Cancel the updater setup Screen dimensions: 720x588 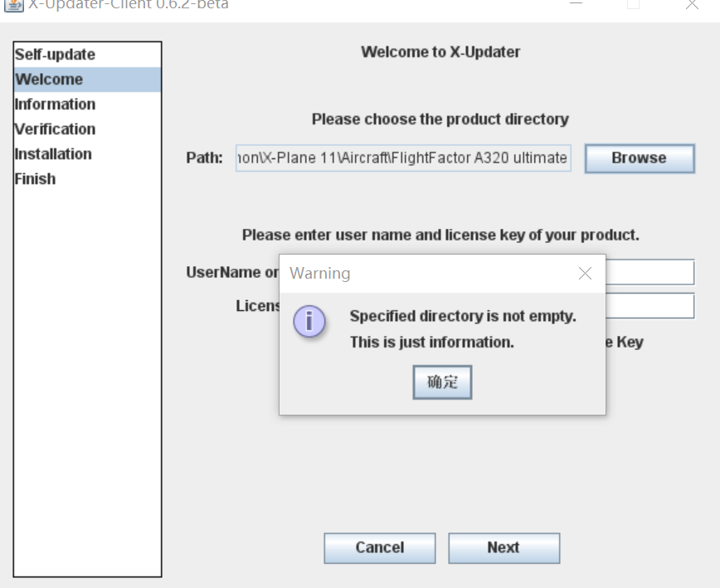click(x=380, y=548)
